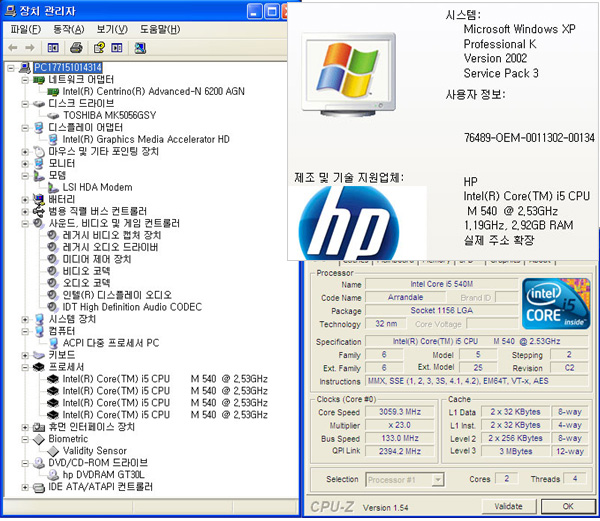Viewport: 600px width, 521px height.
Task: Click the Biometric category diamond icon
Action: [39, 439]
